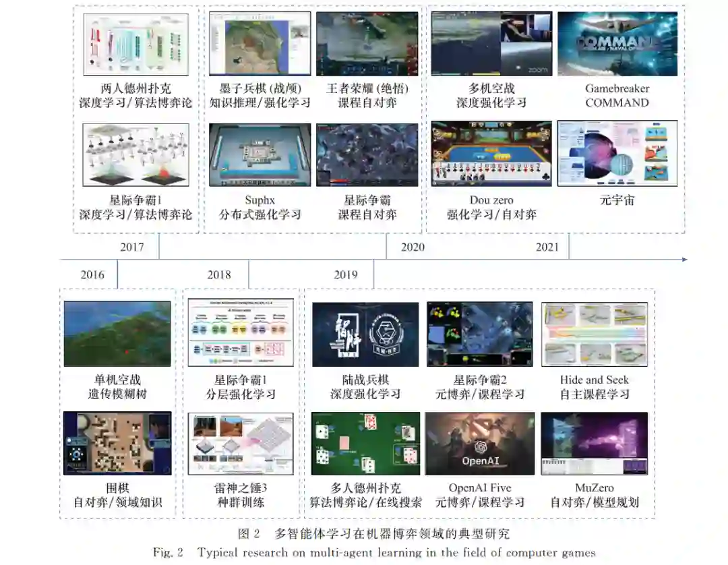Select the text 星际争霸2
The height and width of the screenshot is (565, 728).
pos(480,380)
